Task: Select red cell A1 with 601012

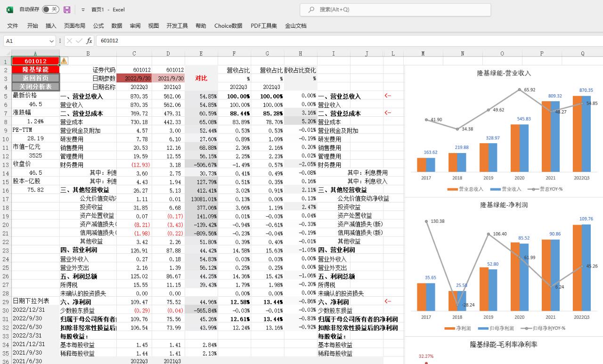Action: pos(35,61)
